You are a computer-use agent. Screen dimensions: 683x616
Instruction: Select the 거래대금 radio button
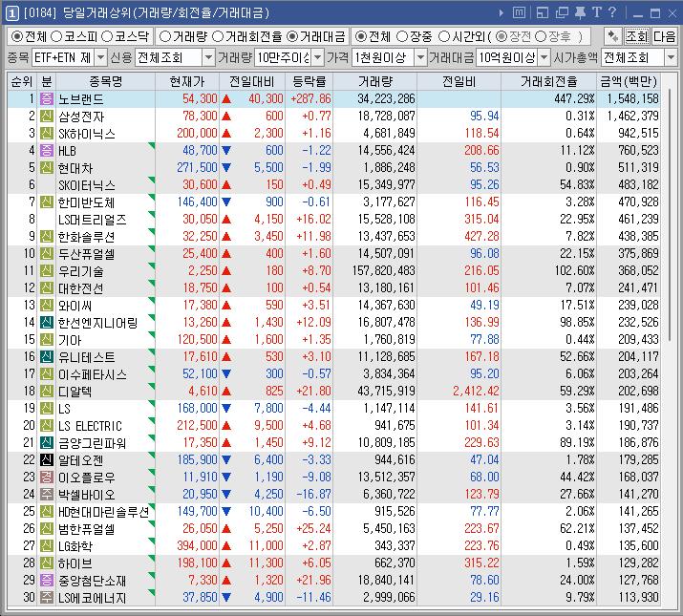click(292, 36)
